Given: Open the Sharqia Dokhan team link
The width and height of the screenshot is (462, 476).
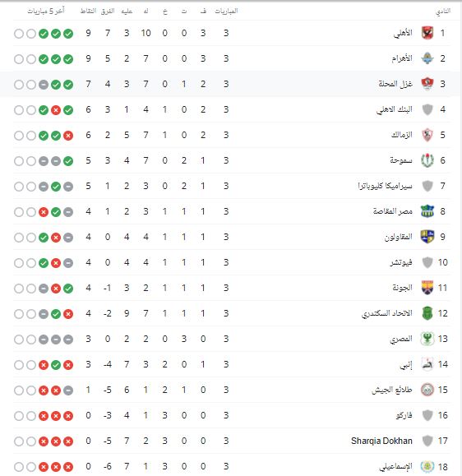Looking at the screenshot, I should [x=381, y=441].
